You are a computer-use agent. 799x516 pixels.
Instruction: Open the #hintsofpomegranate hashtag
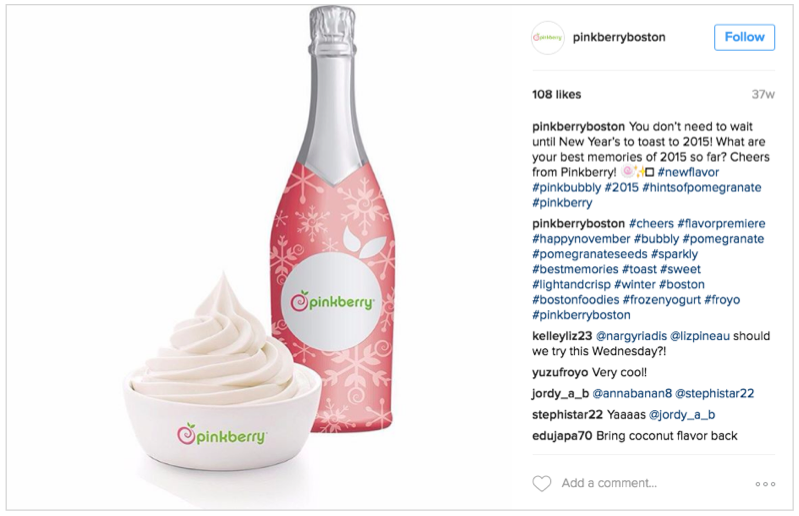[702, 187]
